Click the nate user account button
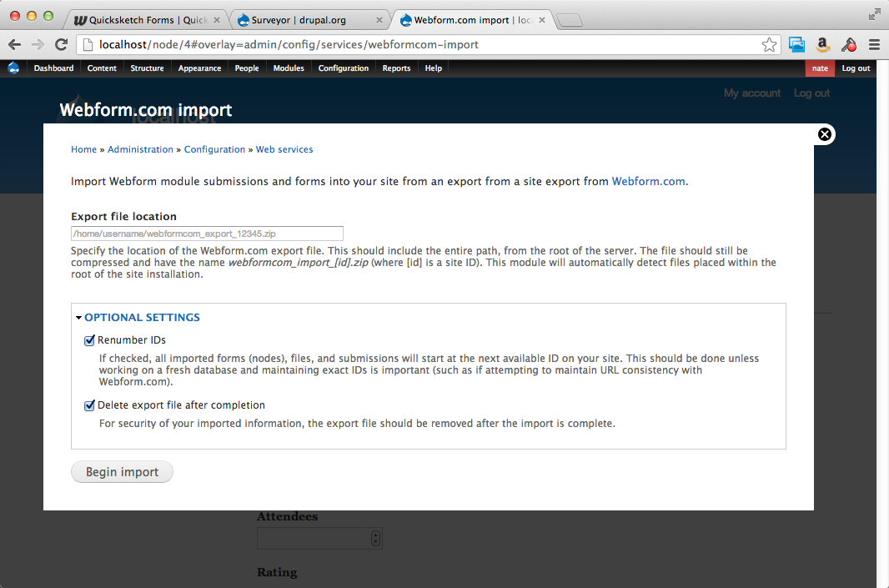This screenshot has height=588, width=889. [x=820, y=68]
